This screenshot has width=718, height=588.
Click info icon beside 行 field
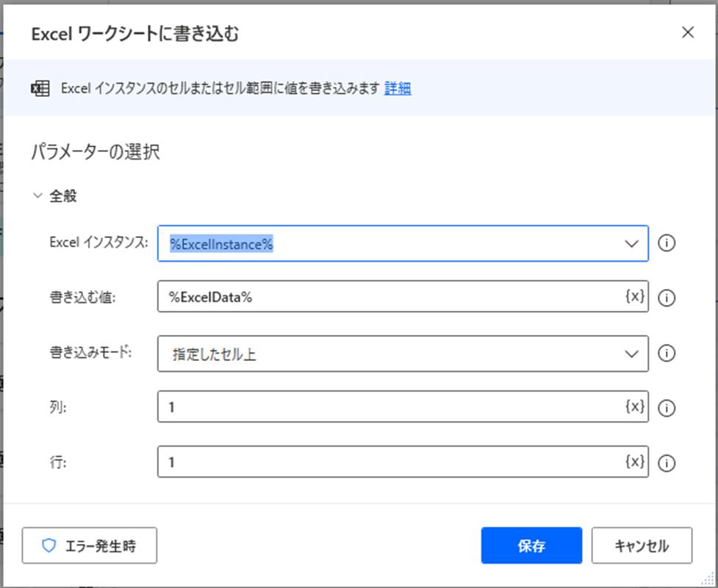(x=667, y=463)
